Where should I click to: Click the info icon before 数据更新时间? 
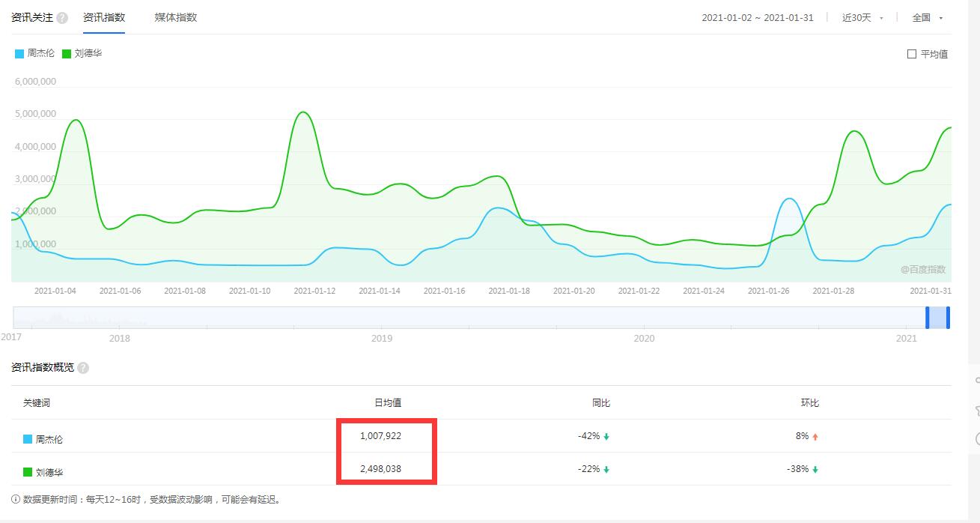pos(16,499)
